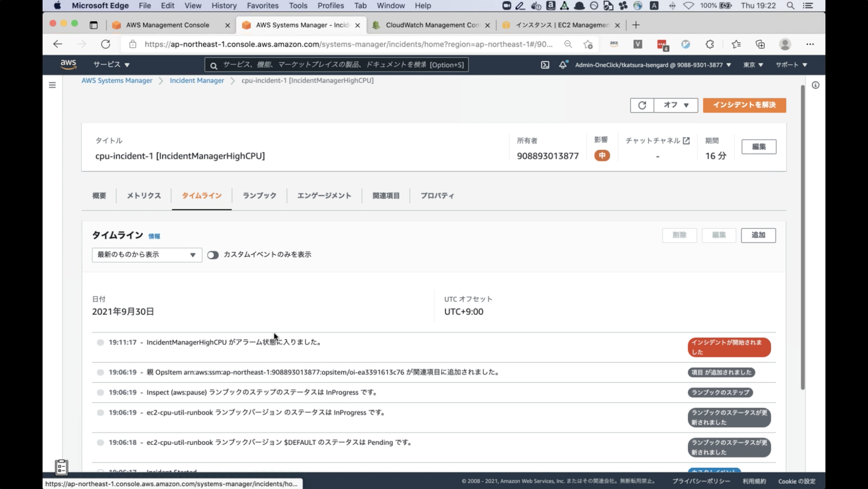Viewport: 868px width, 489px height.
Task: Open the Favorites list icon
Action: (x=736, y=44)
